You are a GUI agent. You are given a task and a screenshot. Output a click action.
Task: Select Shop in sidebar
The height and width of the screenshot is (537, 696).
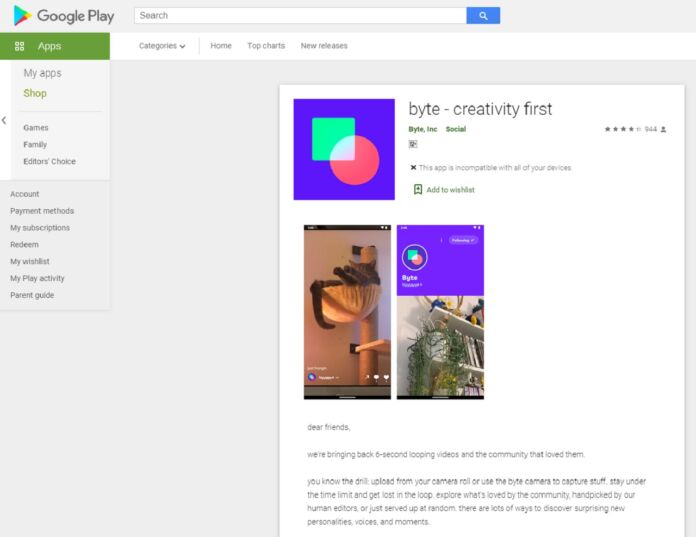pos(35,93)
